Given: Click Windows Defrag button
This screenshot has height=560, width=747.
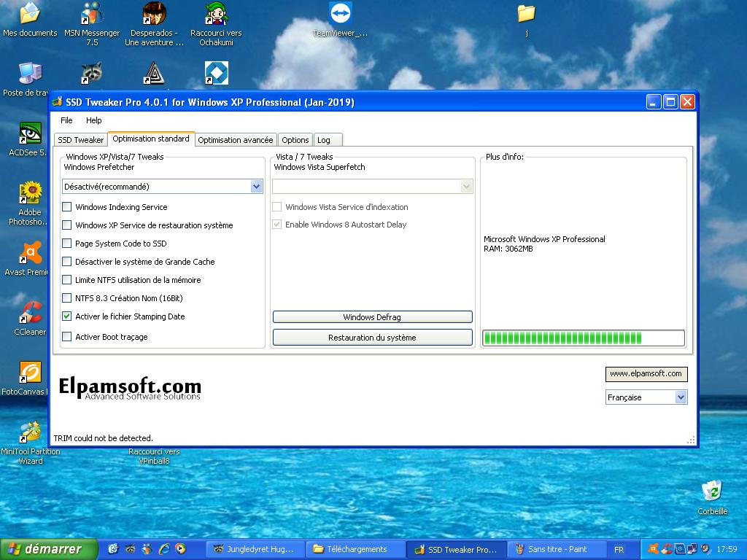Looking at the screenshot, I should coord(373,317).
